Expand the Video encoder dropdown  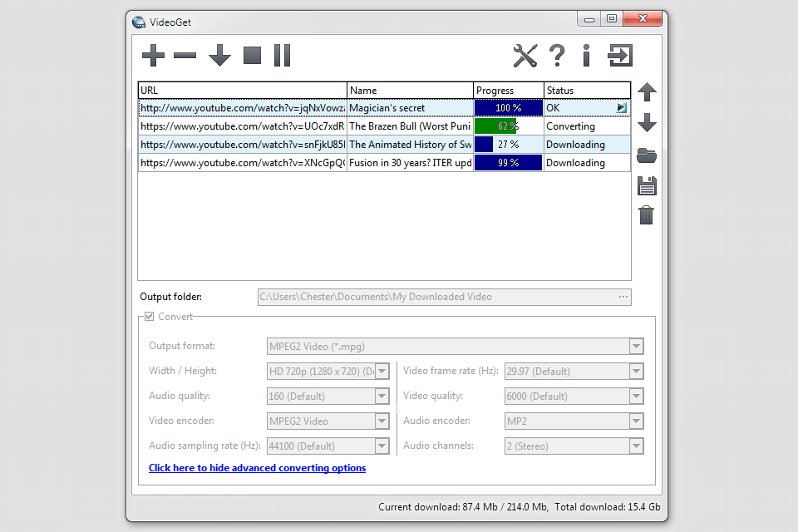[x=382, y=421]
